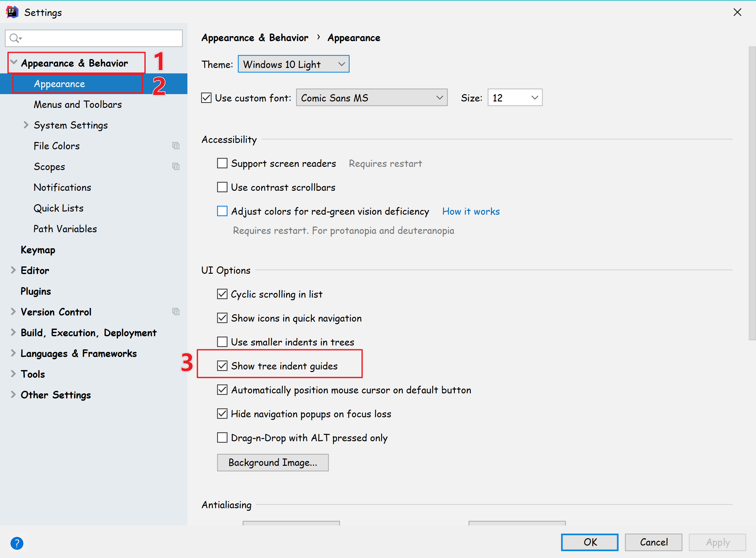
Task: Click project-level icon beside File Colors
Action: (176, 145)
